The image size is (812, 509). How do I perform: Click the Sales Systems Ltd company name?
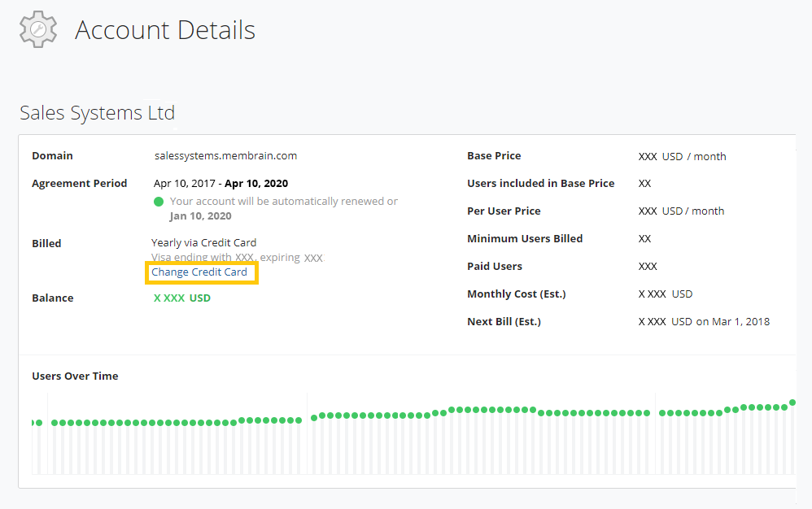click(x=97, y=112)
